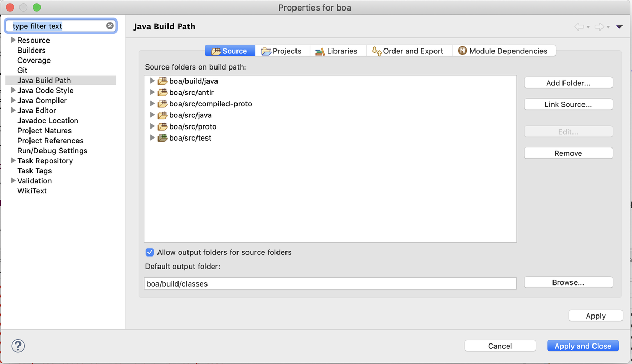Viewport: 632px width, 364px height.
Task: Click the Projects tab folder icon
Action: [266, 51]
